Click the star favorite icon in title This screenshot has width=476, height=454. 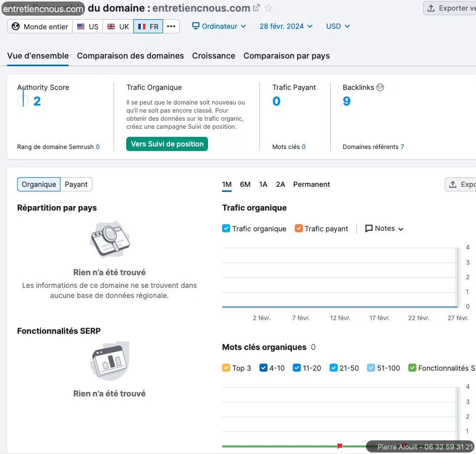tap(269, 8)
